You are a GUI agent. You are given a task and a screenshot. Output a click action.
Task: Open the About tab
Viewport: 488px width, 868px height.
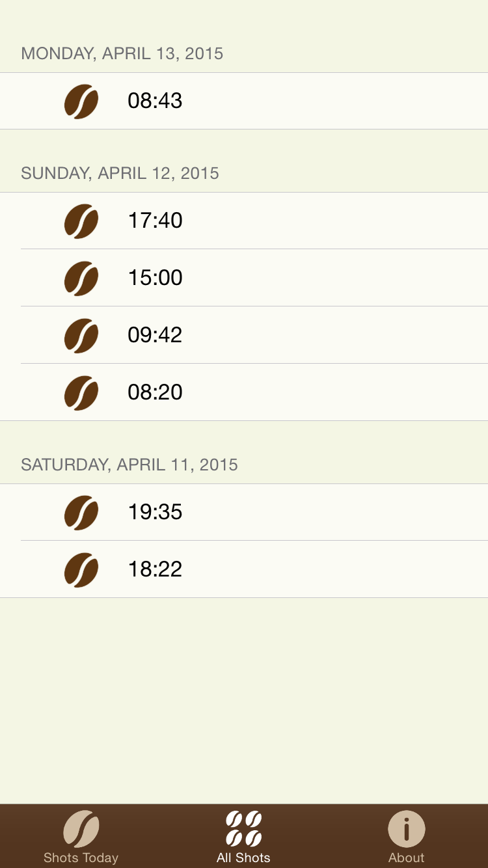[x=407, y=837]
